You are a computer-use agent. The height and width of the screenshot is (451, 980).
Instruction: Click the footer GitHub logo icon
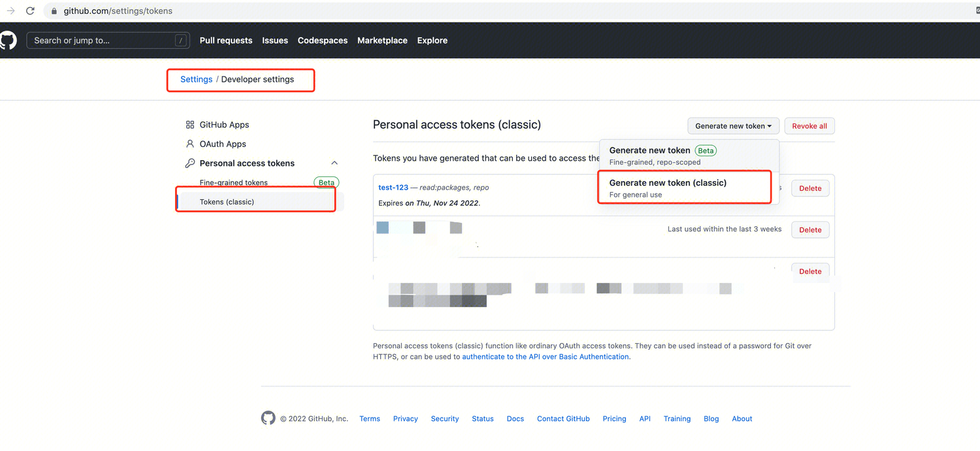pos(269,418)
